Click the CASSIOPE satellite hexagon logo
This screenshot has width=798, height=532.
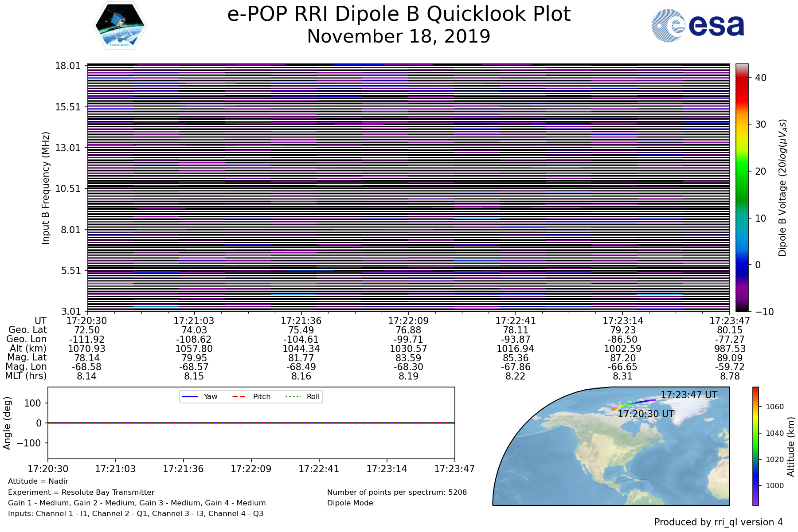tap(120, 26)
